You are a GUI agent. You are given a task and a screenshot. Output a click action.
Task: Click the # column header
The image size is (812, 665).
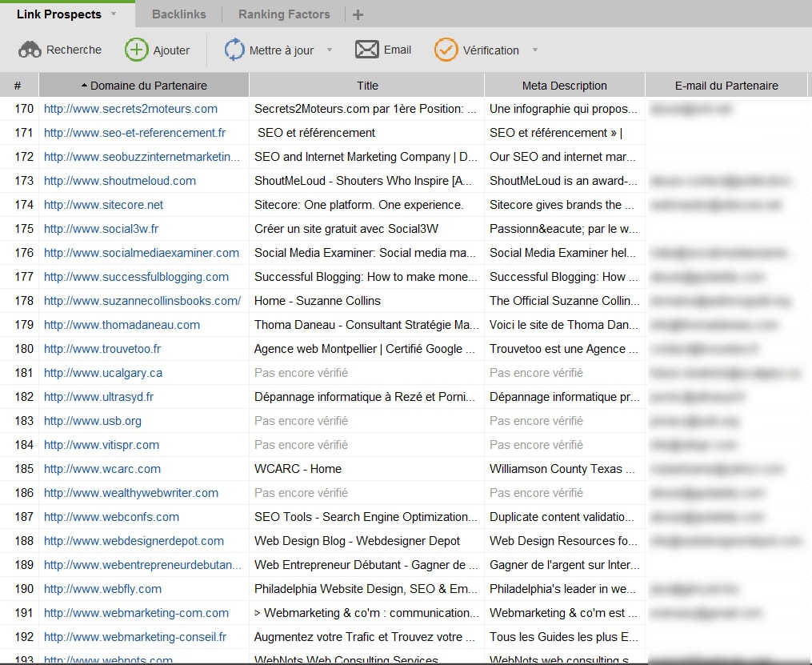click(18, 86)
